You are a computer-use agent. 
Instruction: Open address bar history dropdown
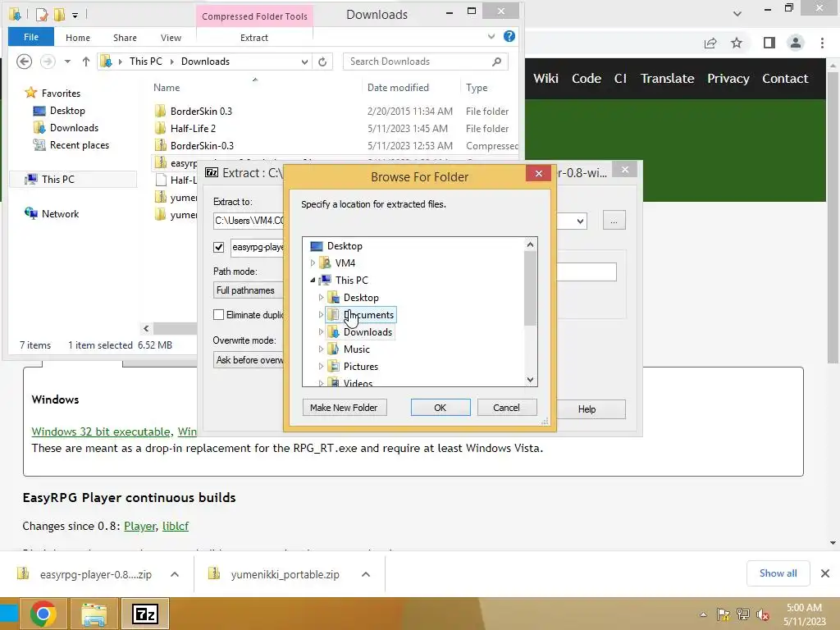304,62
